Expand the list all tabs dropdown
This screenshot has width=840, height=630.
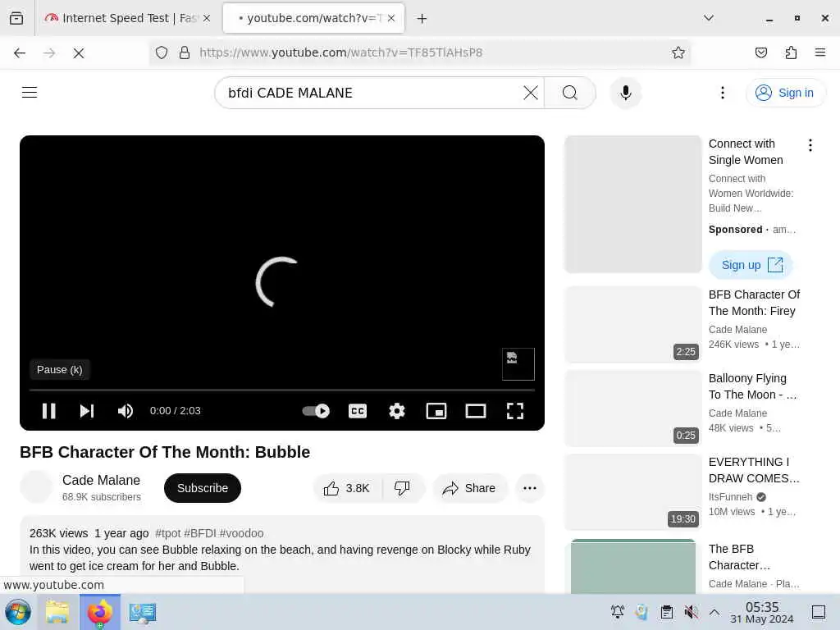[x=708, y=18]
